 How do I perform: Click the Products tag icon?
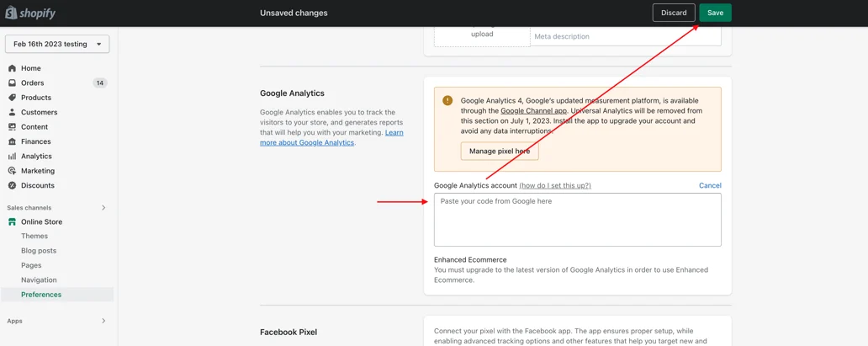point(12,98)
